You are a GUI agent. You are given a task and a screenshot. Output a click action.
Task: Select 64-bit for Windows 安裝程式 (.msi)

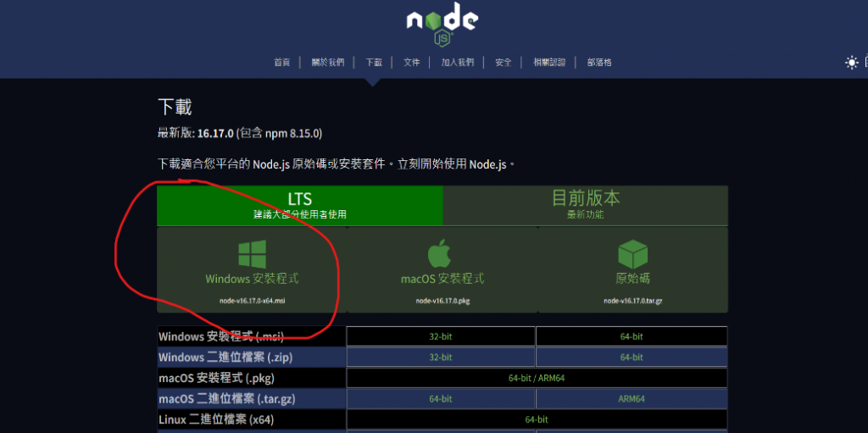632,336
